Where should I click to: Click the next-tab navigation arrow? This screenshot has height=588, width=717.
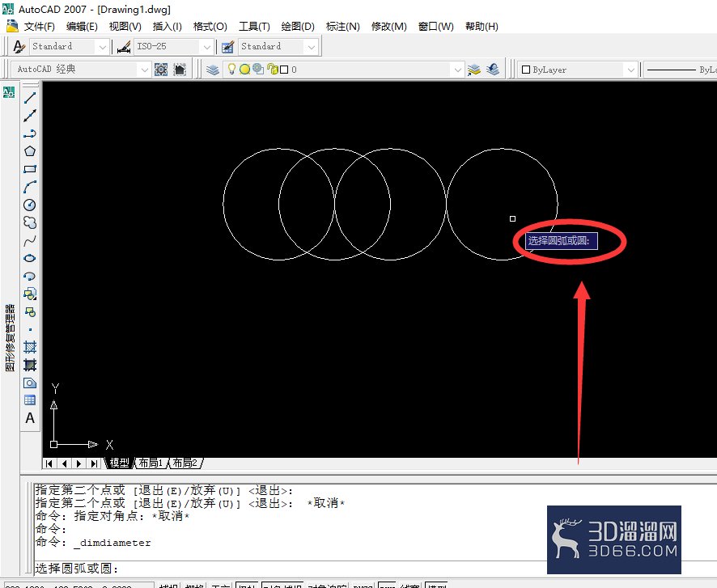coord(79,463)
